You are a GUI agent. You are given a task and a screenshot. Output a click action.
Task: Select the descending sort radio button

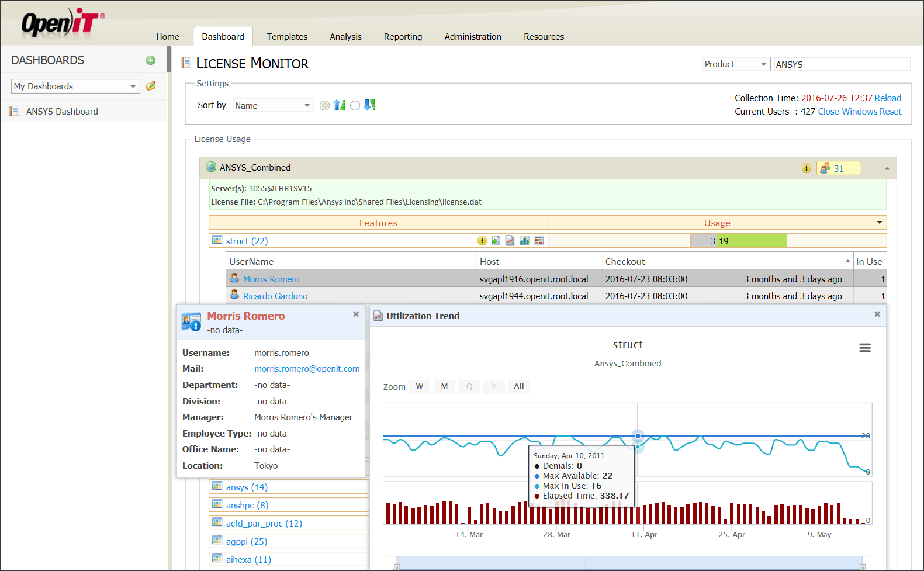click(x=355, y=105)
